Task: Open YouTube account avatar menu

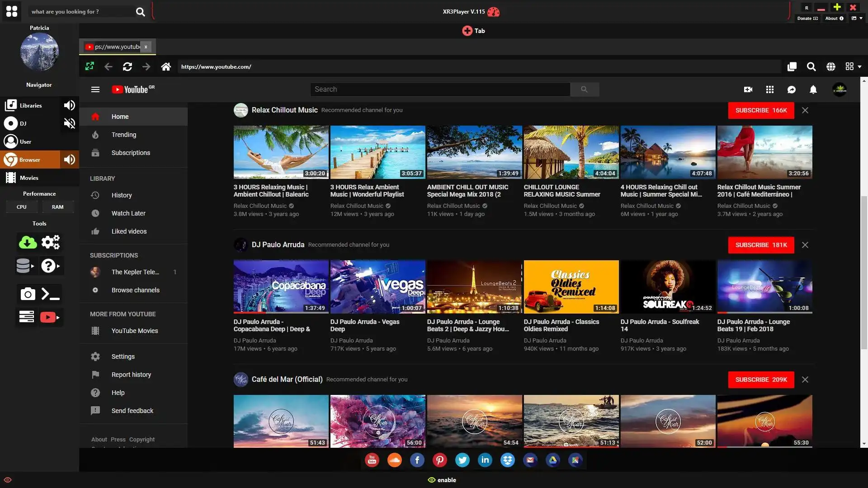Action: pyautogui.click(x=840, y=89)
